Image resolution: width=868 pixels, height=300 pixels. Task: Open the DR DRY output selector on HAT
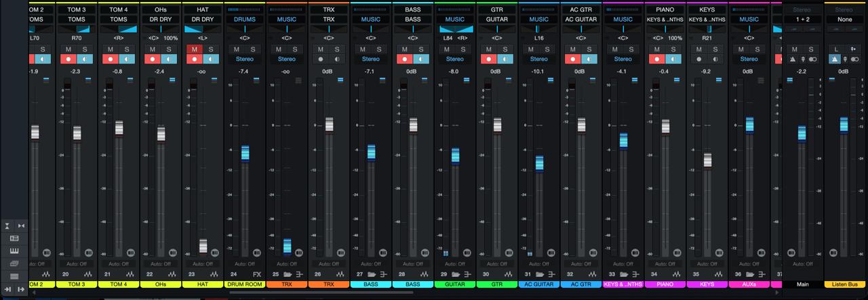click(203, 20)
